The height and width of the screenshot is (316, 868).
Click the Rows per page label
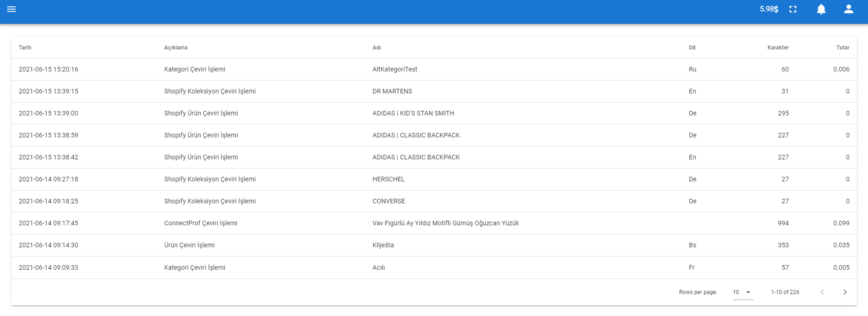tap(698, 292)
